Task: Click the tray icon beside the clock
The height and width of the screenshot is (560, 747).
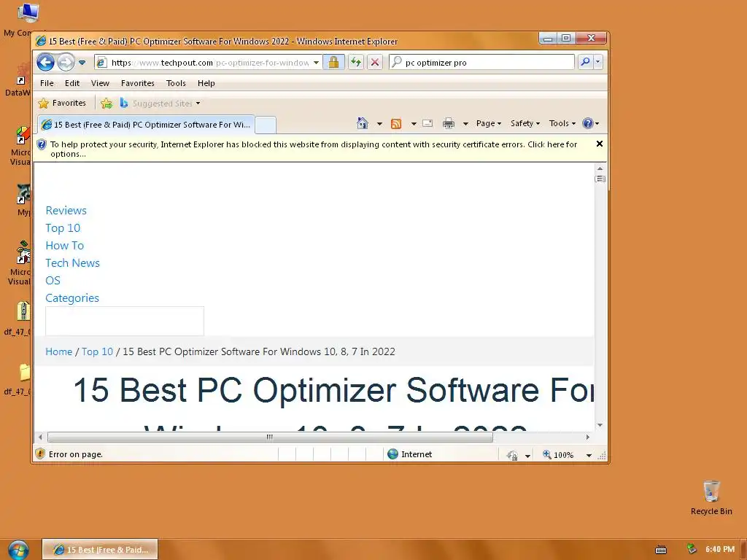Action: [692, 549]
